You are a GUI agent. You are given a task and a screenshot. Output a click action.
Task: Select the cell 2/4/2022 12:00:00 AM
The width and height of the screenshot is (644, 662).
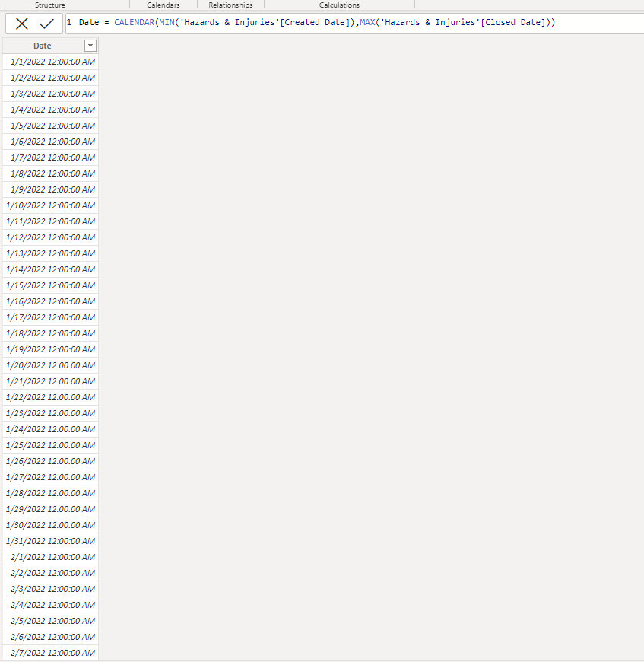coord(50,605)
